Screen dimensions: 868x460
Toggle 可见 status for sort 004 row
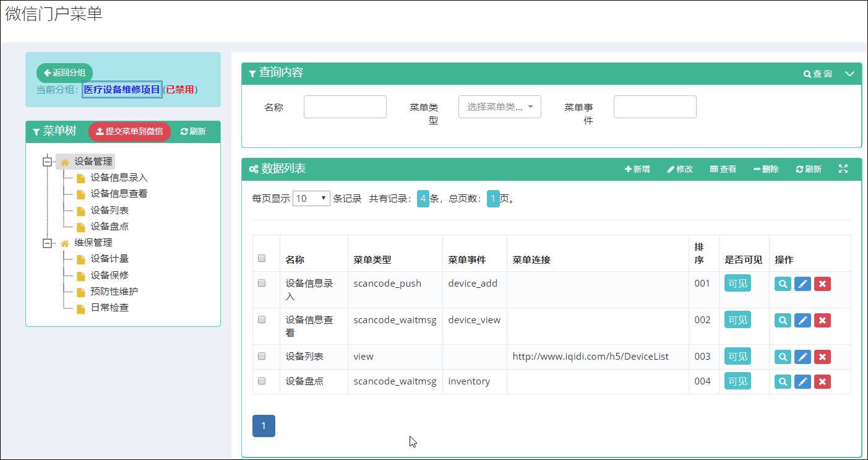point(737,381)
